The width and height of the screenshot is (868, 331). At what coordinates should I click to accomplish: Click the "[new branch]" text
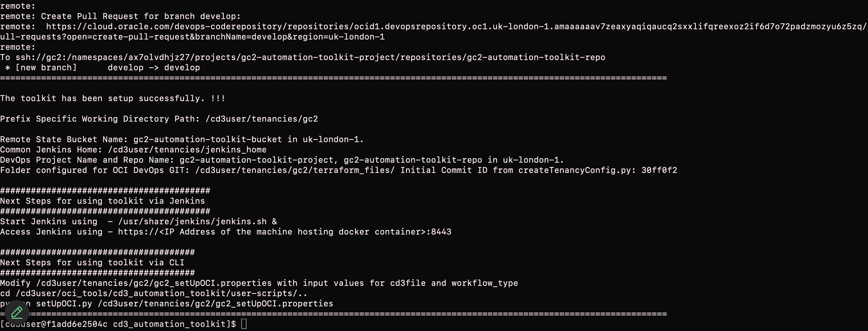[46, 68]
